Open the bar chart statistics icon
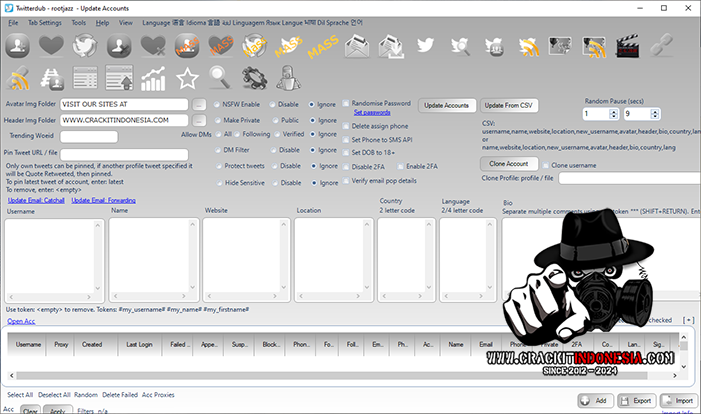The image size is (701, 414). [153, 77]
